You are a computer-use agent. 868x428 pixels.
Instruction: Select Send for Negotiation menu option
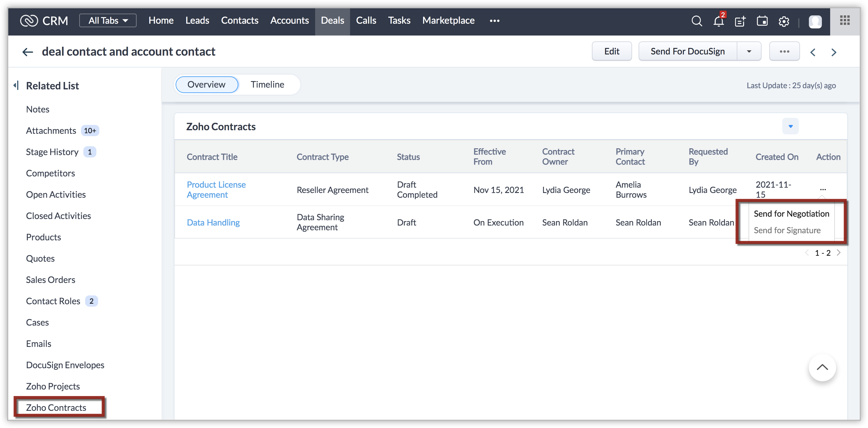pos(791,214)
